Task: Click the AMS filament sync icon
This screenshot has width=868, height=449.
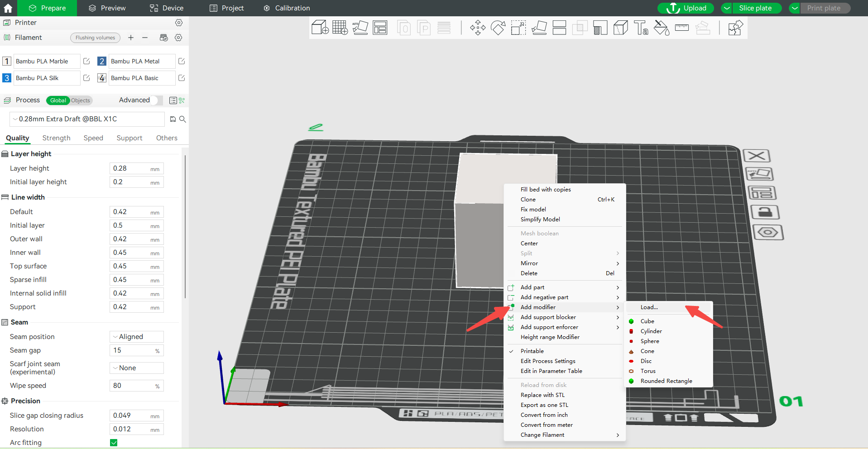Action: click(x=164, y=38)
